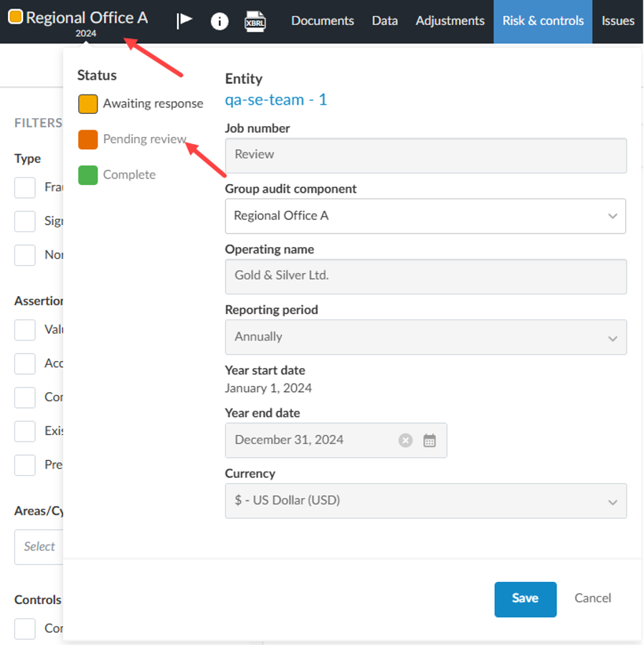This screenshot has width=644, height=645.
Task: Switch to the Documents tab
Action: [x=323, y=21]
